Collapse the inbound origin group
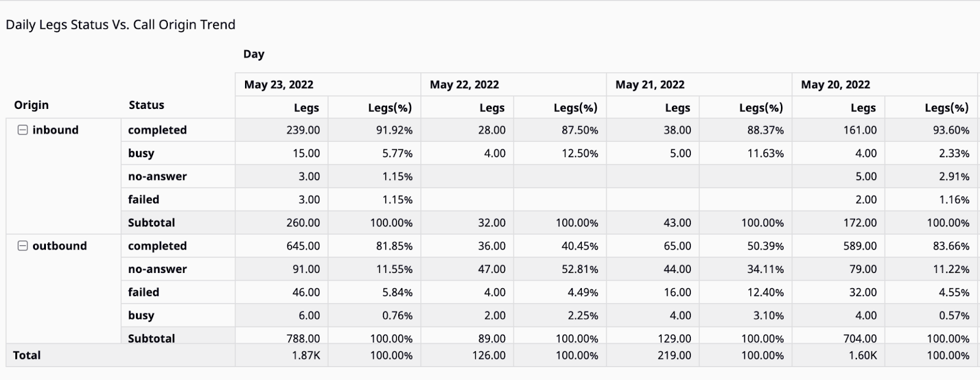This screenshot has height=380, width=980. pos(23,130)
